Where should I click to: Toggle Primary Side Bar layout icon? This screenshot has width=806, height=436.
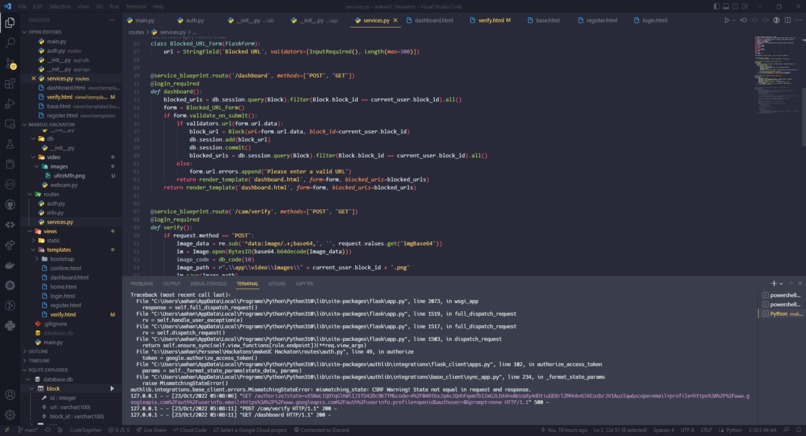(x=717, y=7)
